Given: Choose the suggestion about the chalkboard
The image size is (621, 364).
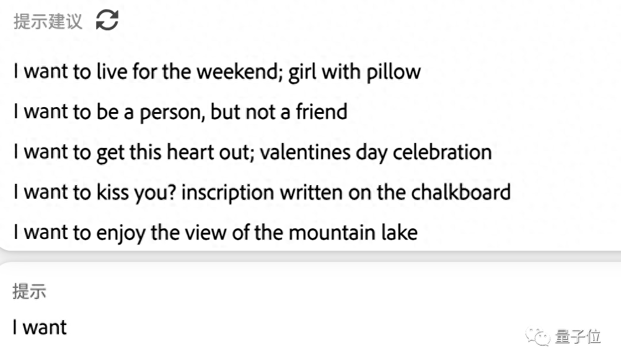Looking at the screenshot, I should coord(262,193).
